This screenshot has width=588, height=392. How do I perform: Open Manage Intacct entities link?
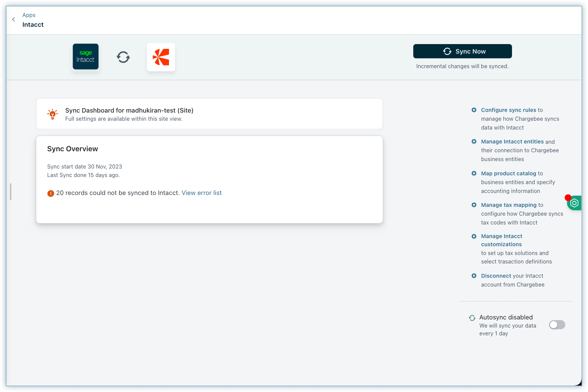point(512,141)
